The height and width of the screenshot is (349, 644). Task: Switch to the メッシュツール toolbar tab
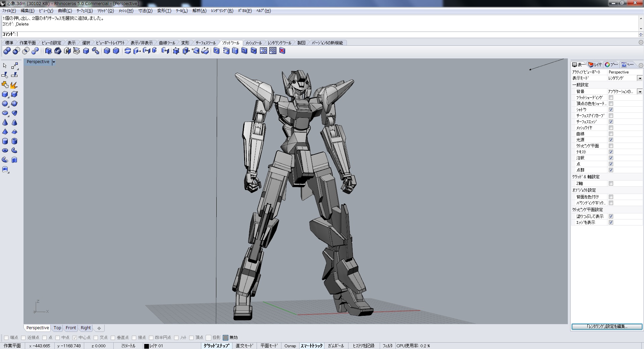pyautogui.click(x=253, y=43)
